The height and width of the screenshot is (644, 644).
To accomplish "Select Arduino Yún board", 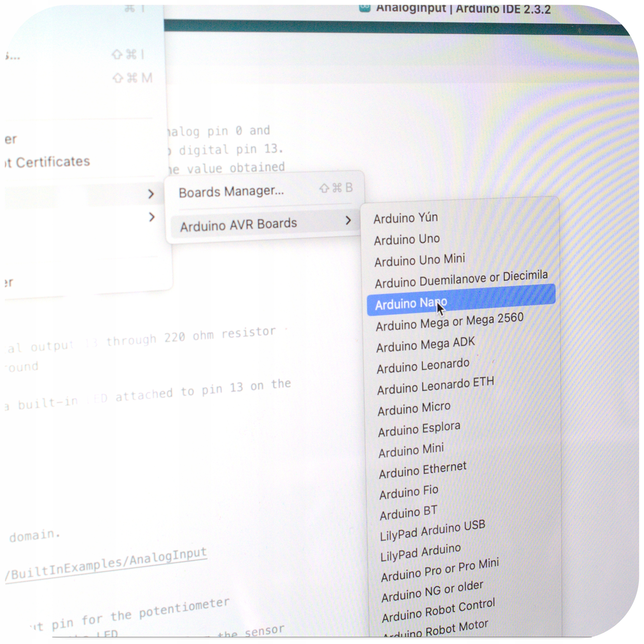I will (x=405, y=218).
